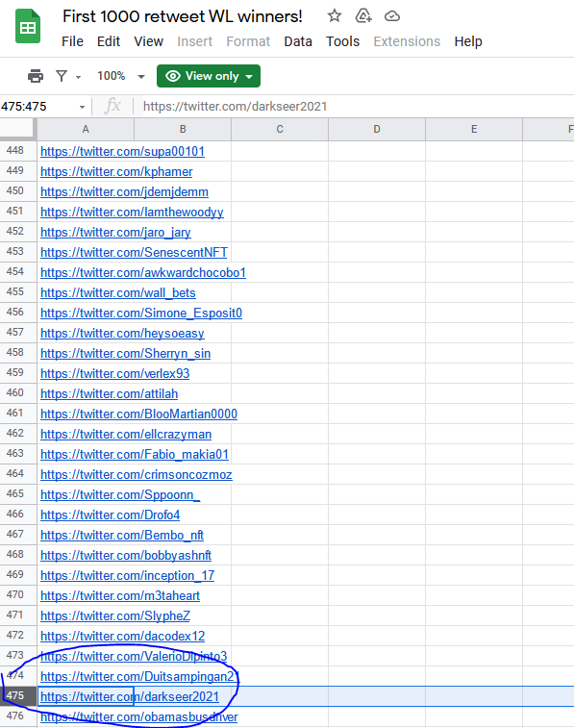Select row header 475

click(18, 696)
